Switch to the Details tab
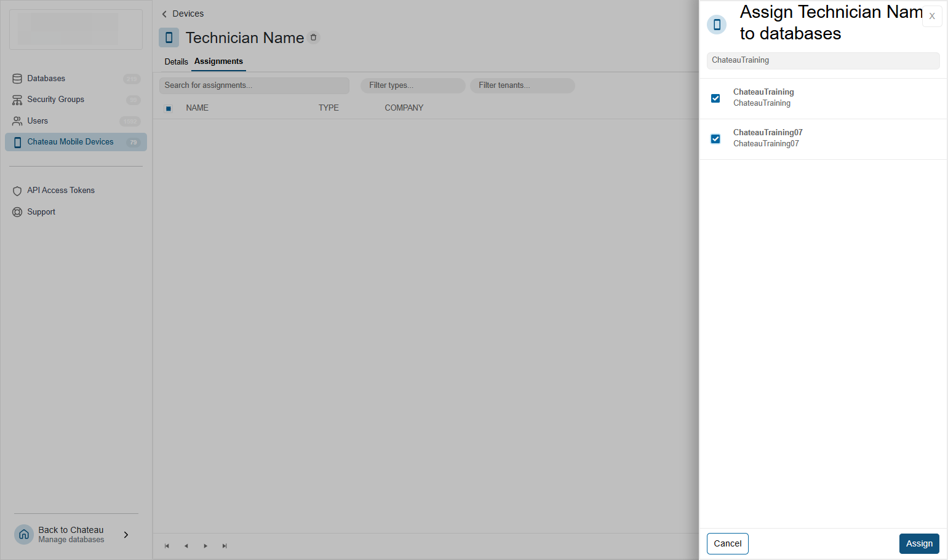This screenshot has height=560, width=948. (176, 61)
